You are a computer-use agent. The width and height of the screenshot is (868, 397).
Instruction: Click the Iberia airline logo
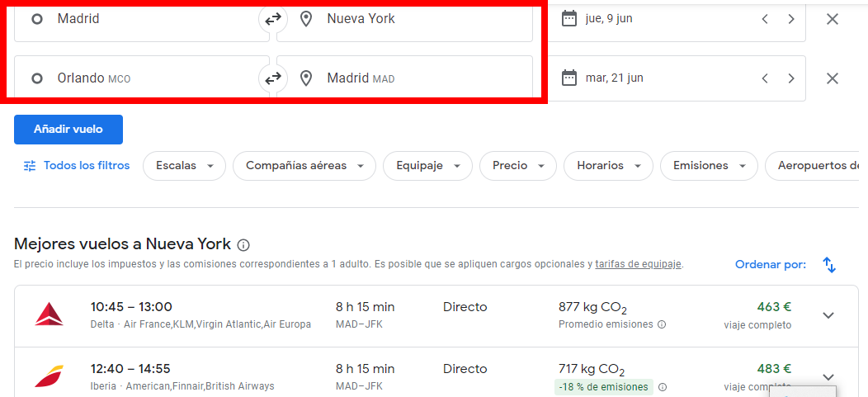tap(50, 376)
